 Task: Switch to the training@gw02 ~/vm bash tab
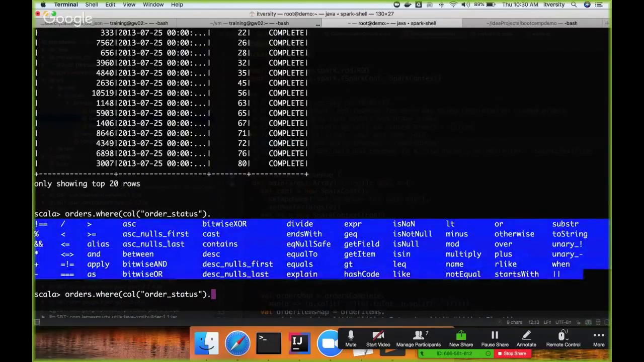[250, 23]
